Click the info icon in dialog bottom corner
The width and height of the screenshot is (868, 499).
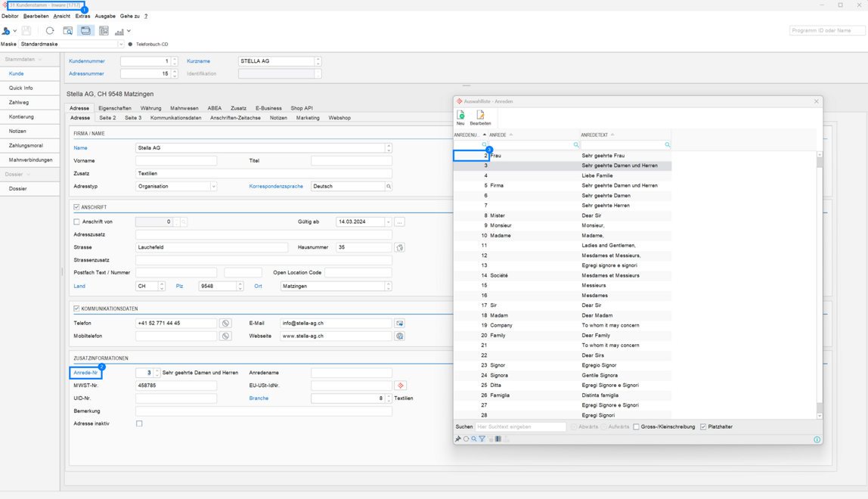click(817, 439)
